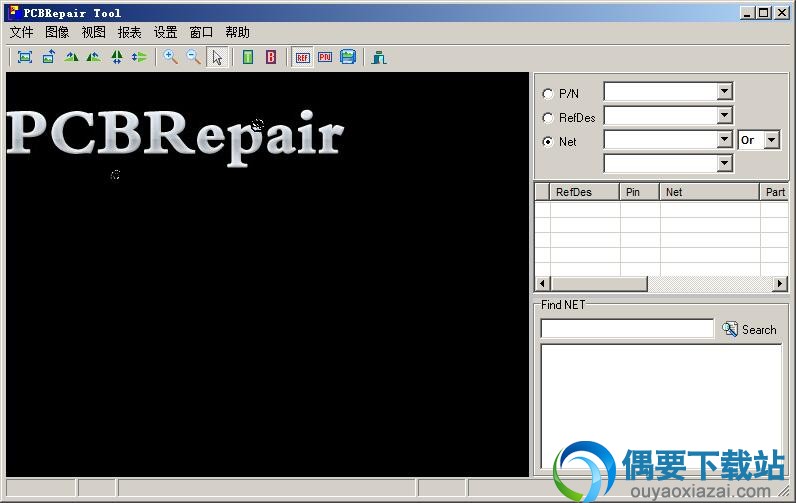Select the P/N radio button
This screenshot has height=503, width=796.
[x=548, y=94]
